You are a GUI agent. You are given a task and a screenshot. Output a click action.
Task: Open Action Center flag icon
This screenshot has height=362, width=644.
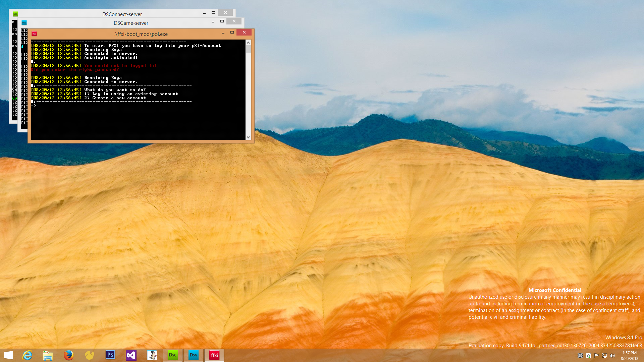[596, 356]
